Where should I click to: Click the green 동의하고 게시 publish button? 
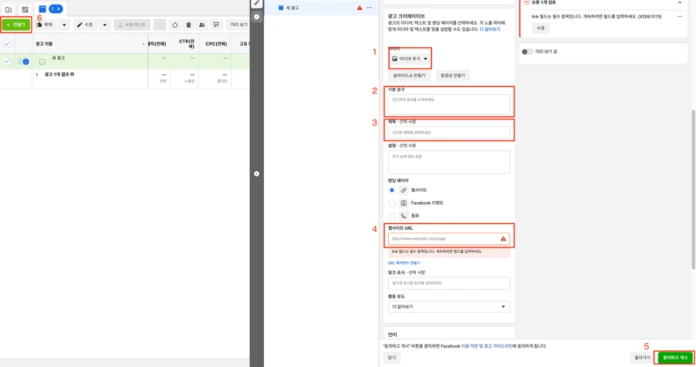pos(675,358)
